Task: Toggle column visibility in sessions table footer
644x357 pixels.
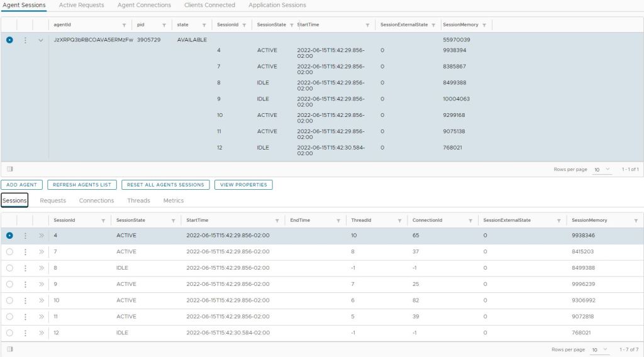Action: [x=10, y=349]
